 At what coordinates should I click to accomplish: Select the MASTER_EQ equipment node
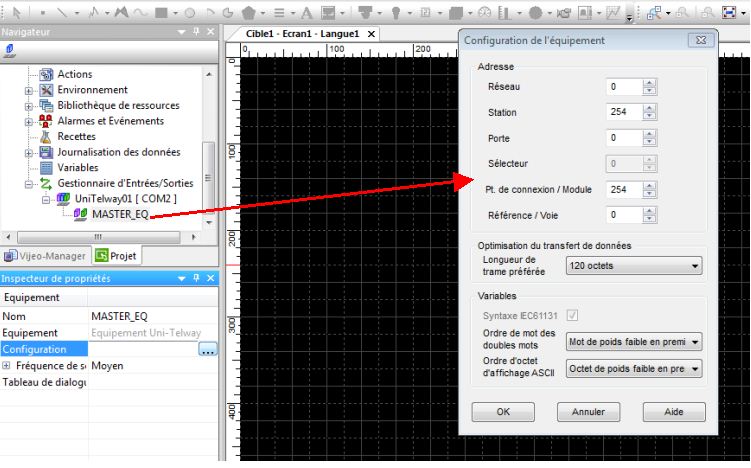click(x=119, y=214)
